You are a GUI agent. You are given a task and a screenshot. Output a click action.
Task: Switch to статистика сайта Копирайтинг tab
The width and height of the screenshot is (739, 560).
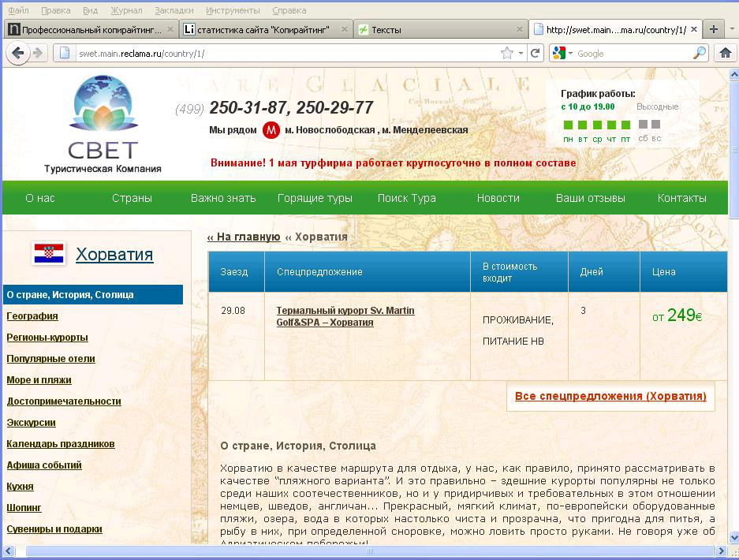[267, 30]
